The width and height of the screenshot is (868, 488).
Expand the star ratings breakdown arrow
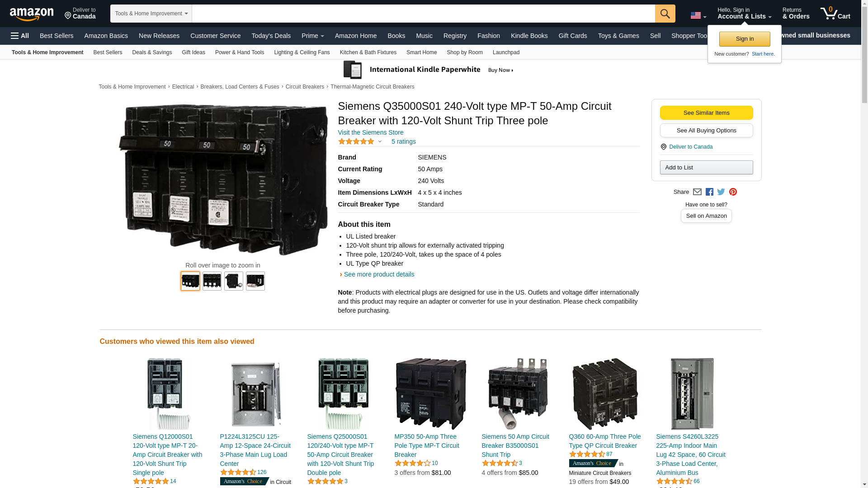[380, 142]
